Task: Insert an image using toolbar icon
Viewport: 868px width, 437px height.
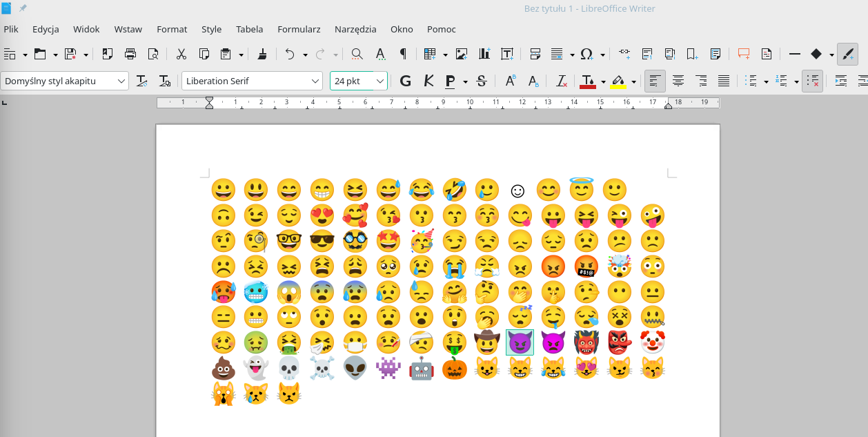Action: (462, 54)
